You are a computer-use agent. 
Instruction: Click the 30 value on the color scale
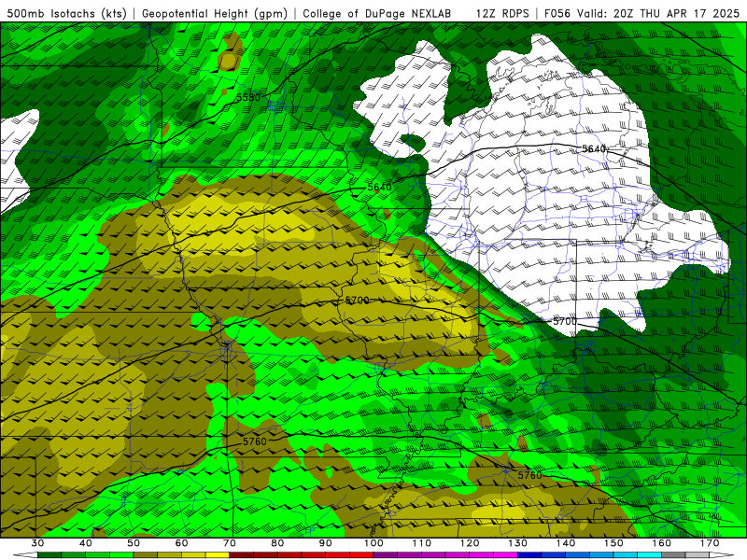point(37,543)
